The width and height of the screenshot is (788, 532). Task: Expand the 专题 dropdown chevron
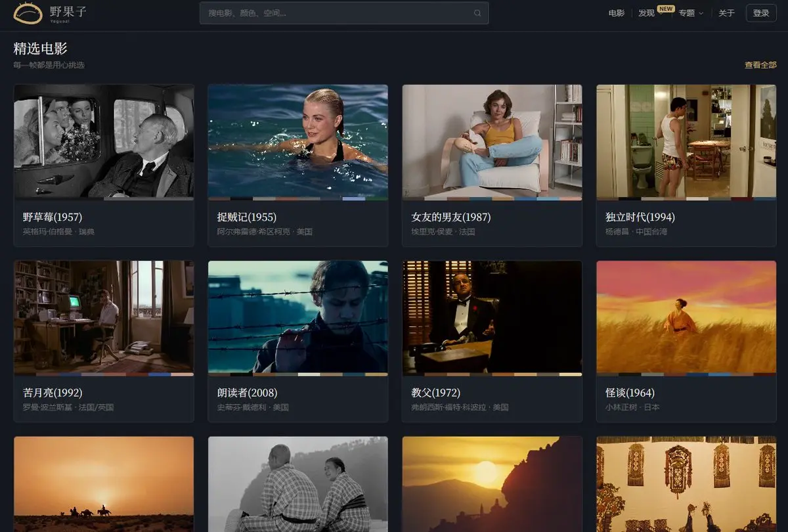[x=701, y=13]
